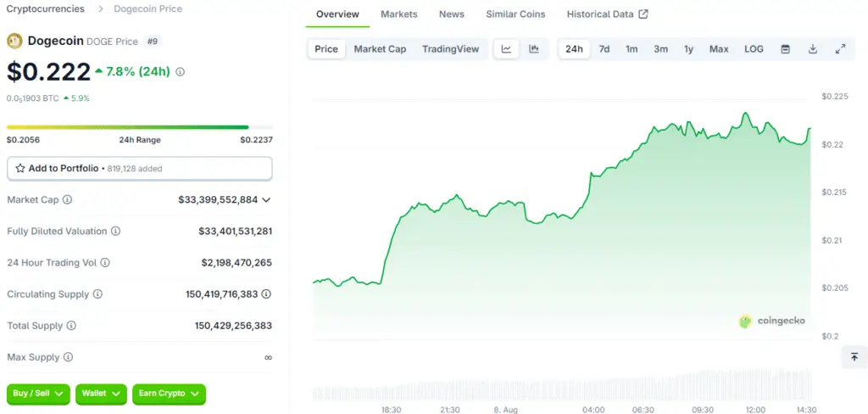Select the 1m time range
This screenshot has width=868, height=414.
click(632, 48)
